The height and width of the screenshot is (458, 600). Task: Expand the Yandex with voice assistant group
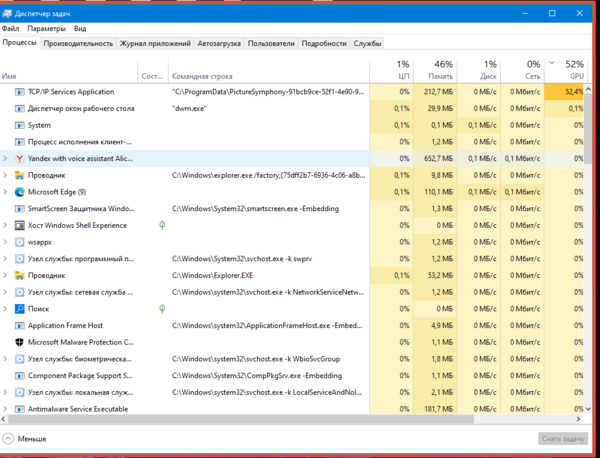pyautogui.click(x=6, y=158)
